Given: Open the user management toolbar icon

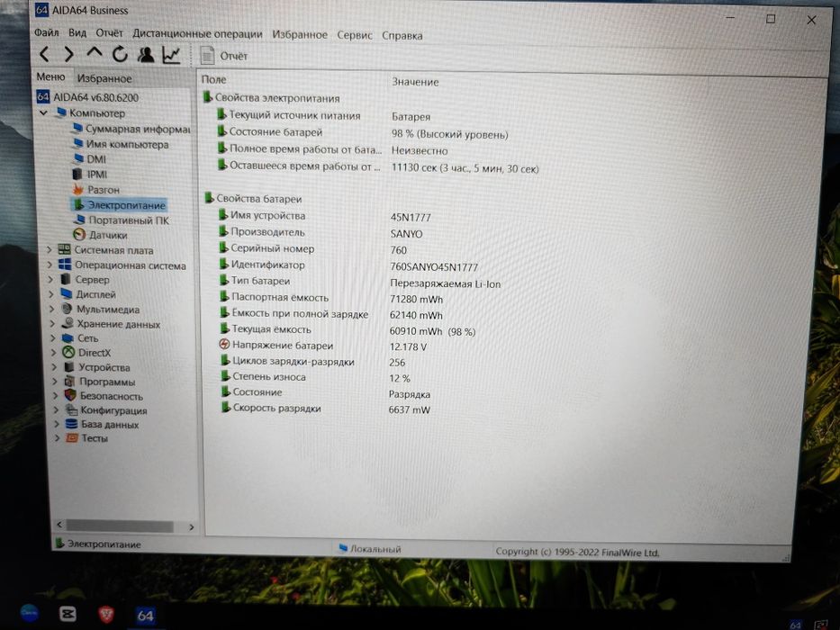Looking at the screenshot, I should pos(146,54).
